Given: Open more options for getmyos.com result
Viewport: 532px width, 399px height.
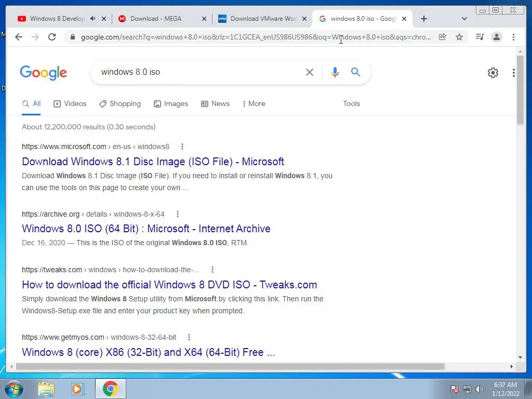Looking at the screenshot, I should [x=189, y=337].
